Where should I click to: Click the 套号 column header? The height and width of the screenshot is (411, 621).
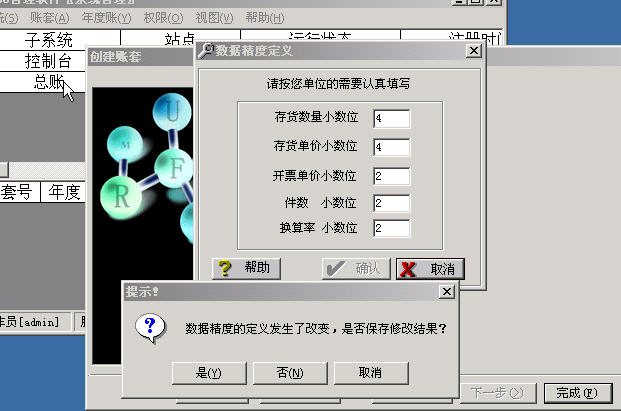[x=20, y=192]
